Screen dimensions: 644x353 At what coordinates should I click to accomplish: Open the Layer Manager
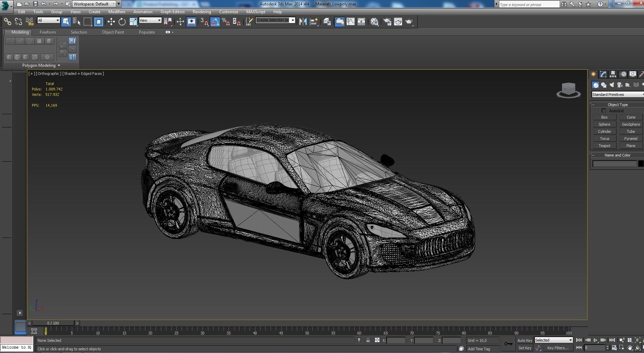pos(327,22)
